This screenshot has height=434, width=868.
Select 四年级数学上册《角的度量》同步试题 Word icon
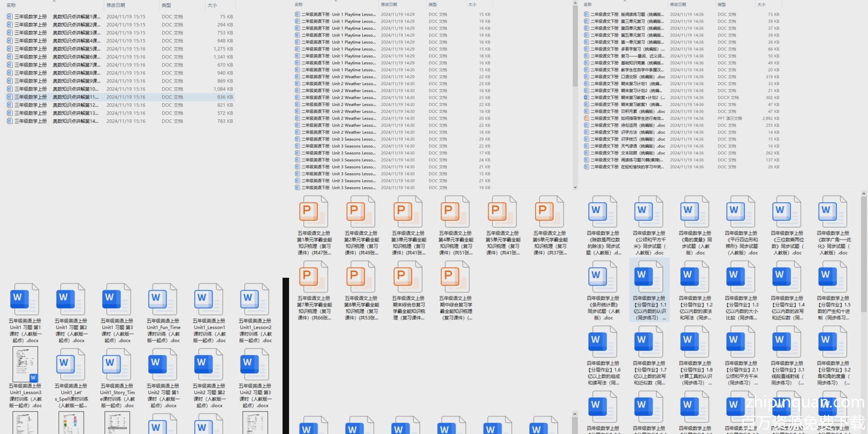[694, 211]
